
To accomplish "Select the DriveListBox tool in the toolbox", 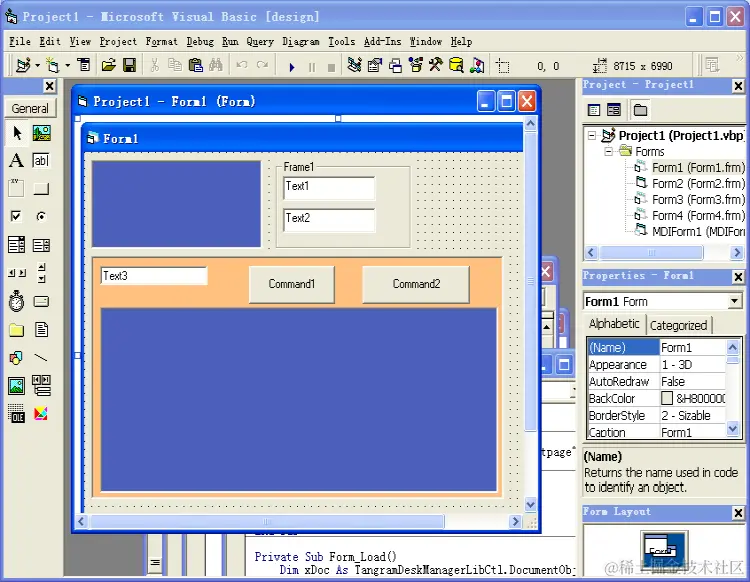I will tap(42, 301).
